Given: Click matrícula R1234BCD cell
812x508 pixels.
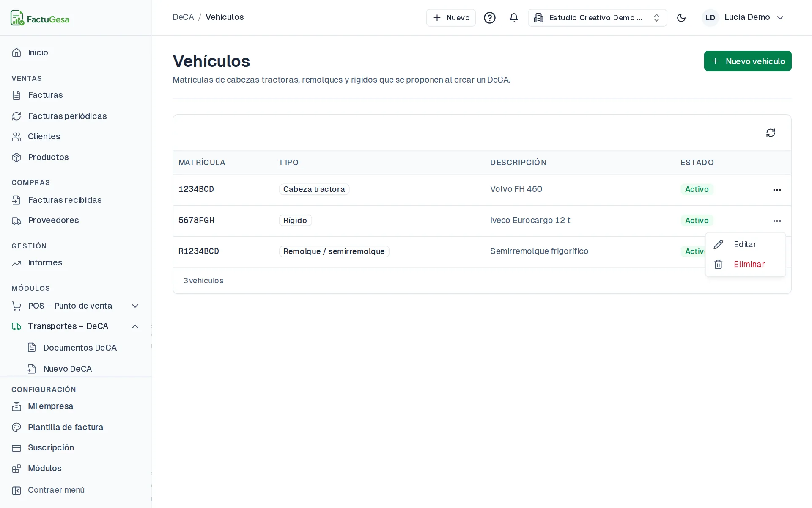Looking at the screenshot, I should pos(199,251).
